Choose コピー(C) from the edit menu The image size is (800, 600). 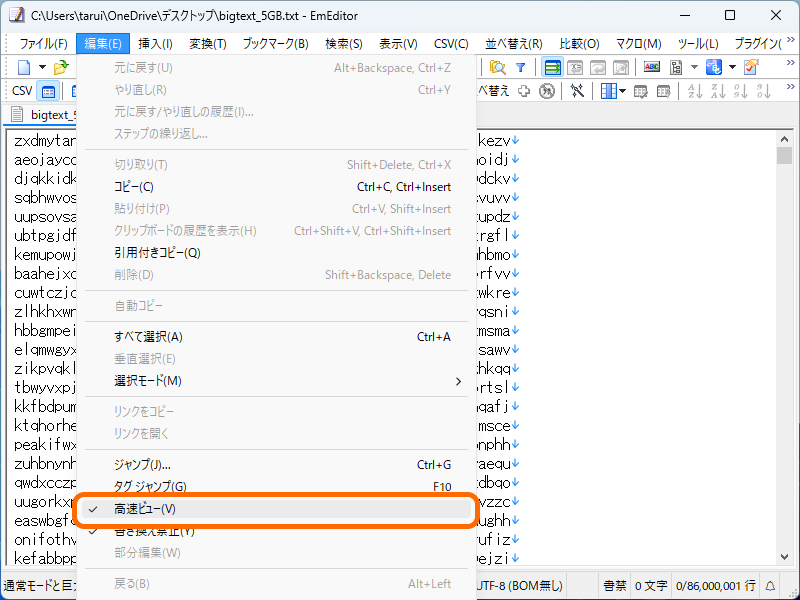(x=276, y=187)
